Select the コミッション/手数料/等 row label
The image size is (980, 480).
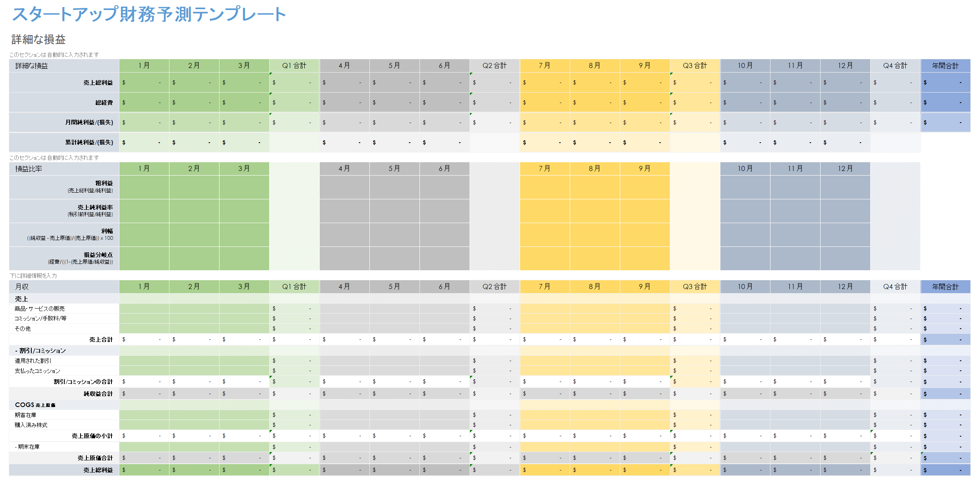point(40,319)
